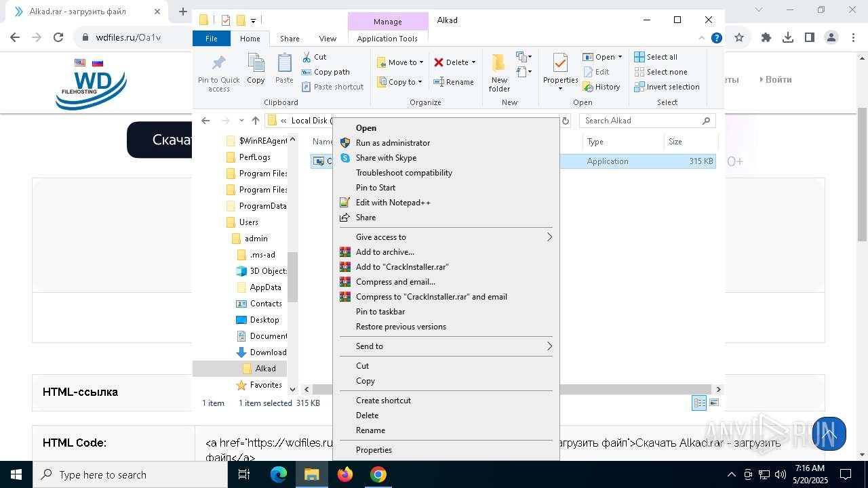The height and width of the screenshot is (488, 868).
Task: Click the History ribbon button
Action: 601,87
